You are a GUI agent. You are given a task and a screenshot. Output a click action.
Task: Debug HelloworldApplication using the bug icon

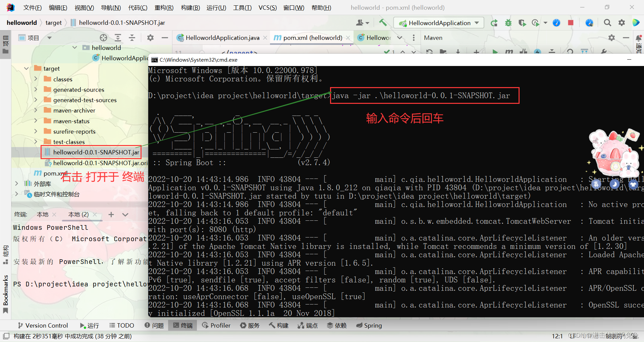(508, 23)
